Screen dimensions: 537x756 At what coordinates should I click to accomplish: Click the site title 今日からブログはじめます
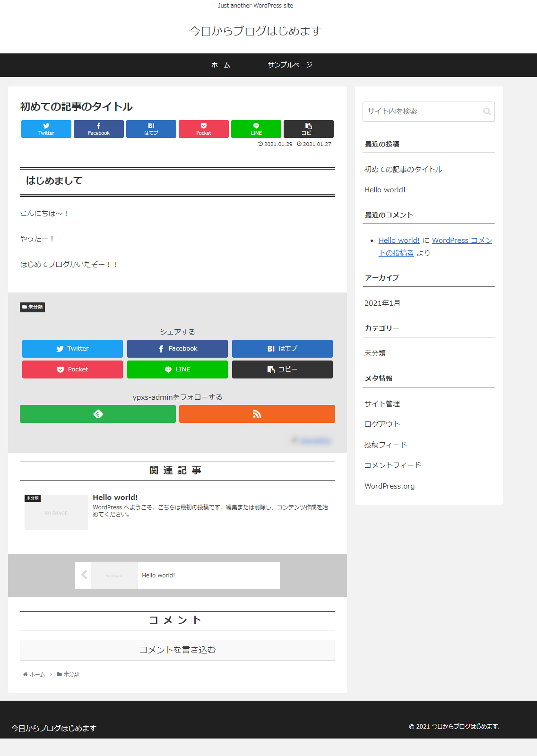255,31
